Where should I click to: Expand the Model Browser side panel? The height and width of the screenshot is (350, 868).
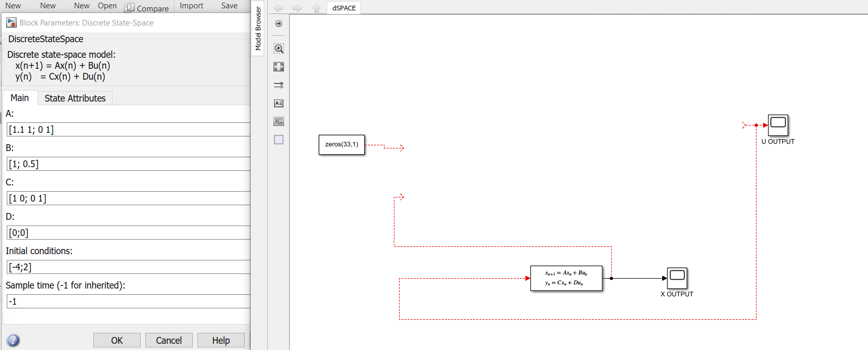pos(258,29)
